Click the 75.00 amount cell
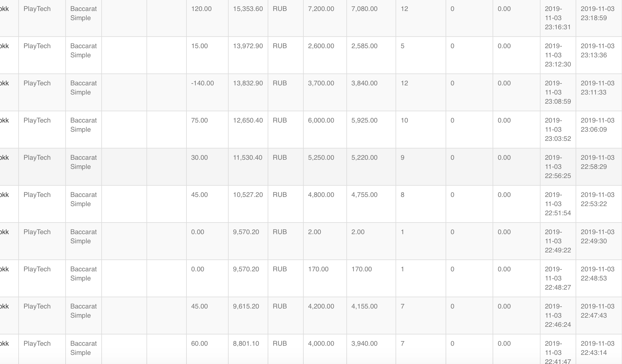 [199, 120]
